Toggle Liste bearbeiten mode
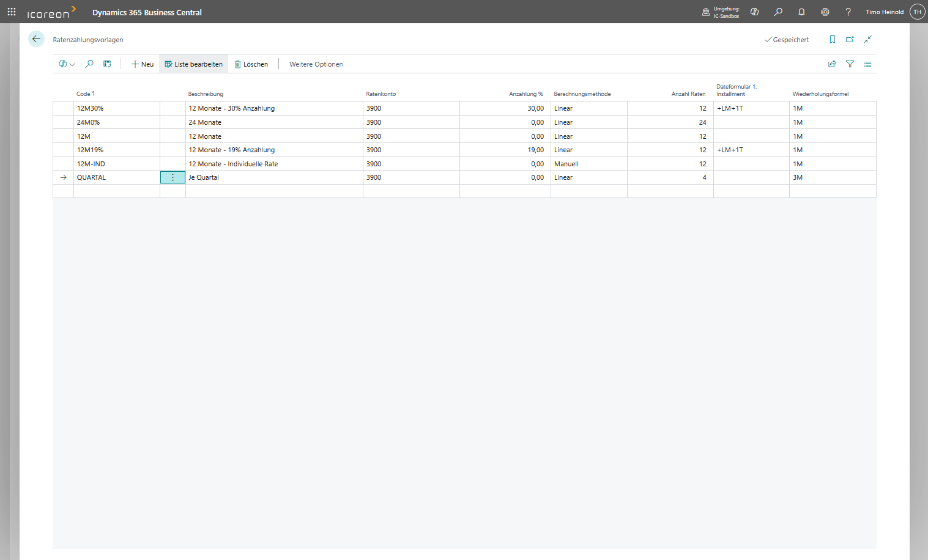 (x=193, y=64)
